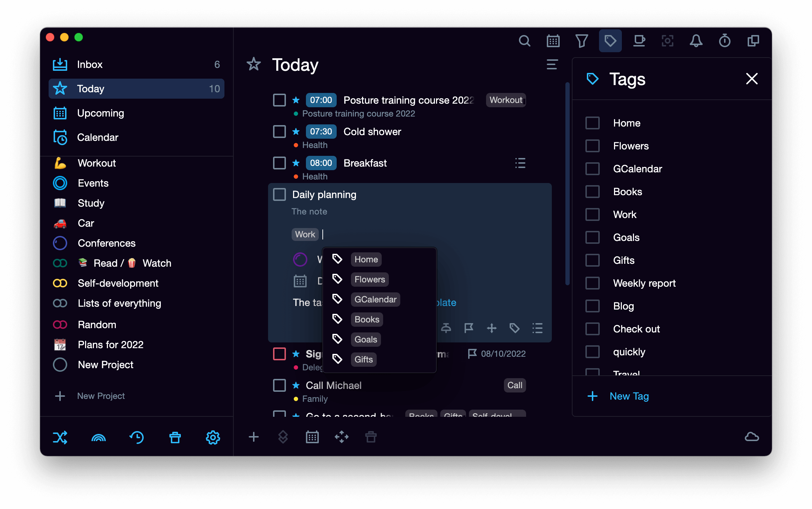Click the diamond icon in bottom toolbar
Viewport: 812px width, 509px height.
283,437
